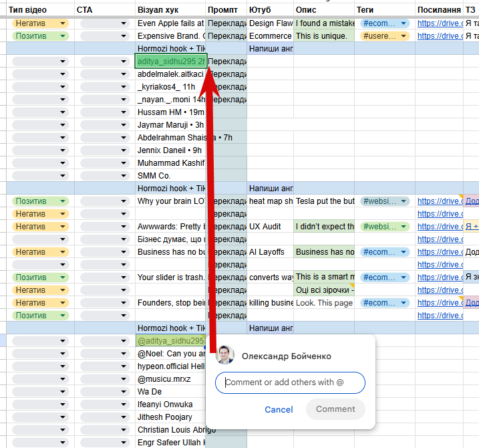Image resolution: width=479 pixels, height=448 pixels.
Task: Select the green 'aditya_sidhu295 2h' cell
Action: tap(171, 61)
